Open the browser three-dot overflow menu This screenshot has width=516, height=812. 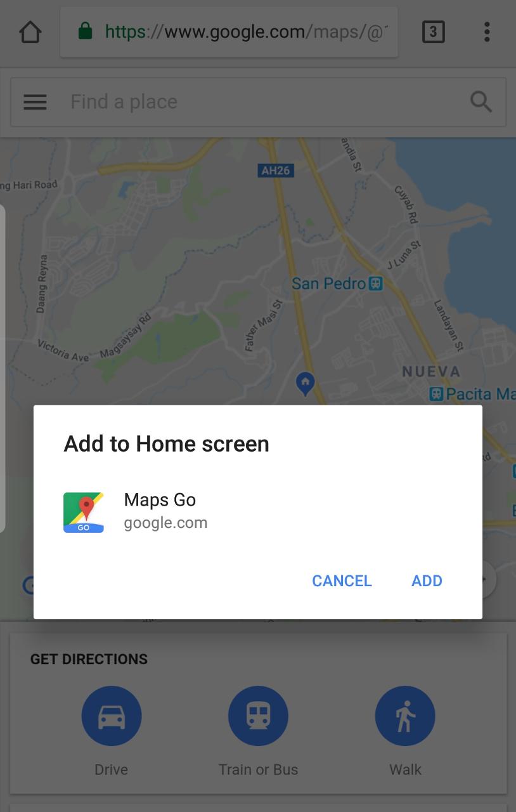[487, 32]
